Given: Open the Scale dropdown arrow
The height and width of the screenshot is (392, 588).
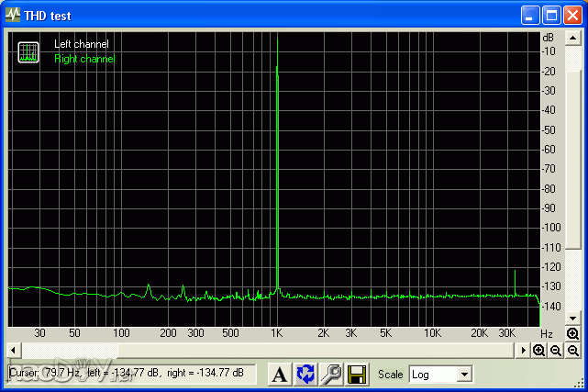Looking at the screenshot, I should coord(464,375).
